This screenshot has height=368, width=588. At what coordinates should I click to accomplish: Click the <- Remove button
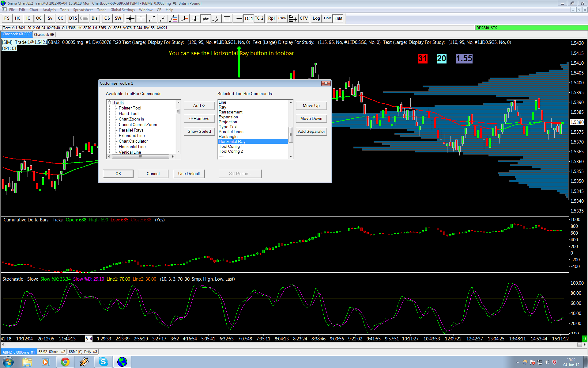click(199, 118)
